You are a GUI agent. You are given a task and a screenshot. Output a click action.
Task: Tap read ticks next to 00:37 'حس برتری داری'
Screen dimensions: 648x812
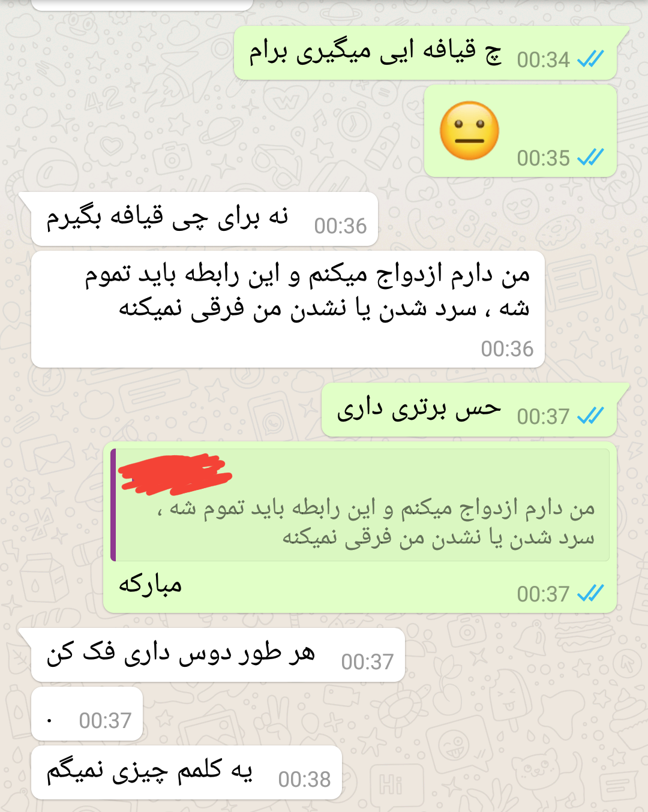(x=590, y=416)
